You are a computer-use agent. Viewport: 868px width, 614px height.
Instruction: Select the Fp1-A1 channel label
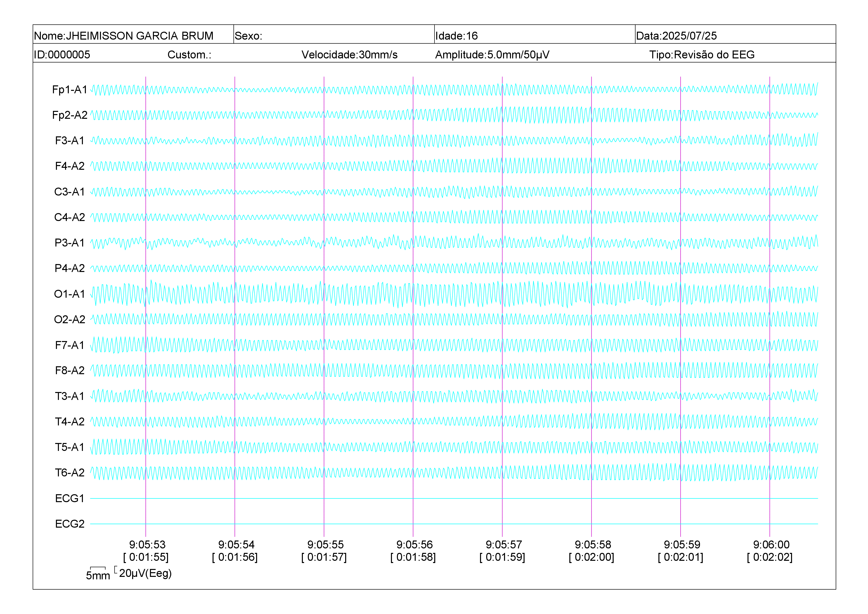point(70,90)
